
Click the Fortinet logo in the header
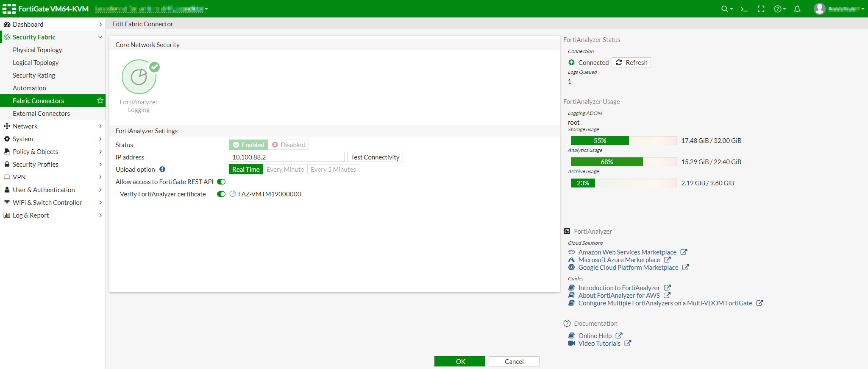(9, 8)
